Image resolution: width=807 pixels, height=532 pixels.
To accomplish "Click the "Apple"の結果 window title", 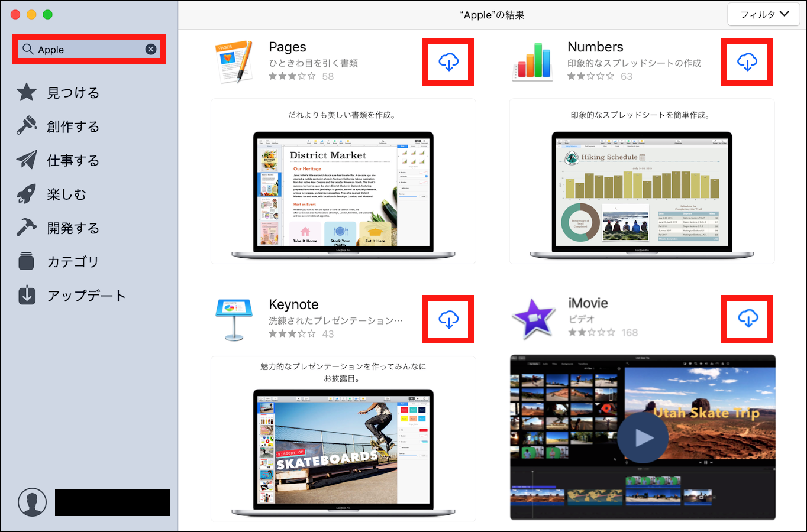I will (x=492, y=15).
